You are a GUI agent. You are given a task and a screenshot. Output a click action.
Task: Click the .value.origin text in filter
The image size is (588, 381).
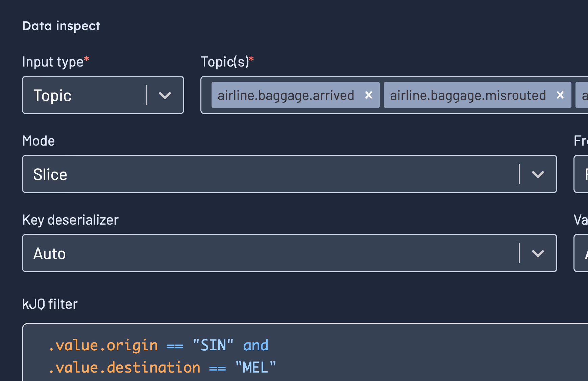click(x=103, y=345)
